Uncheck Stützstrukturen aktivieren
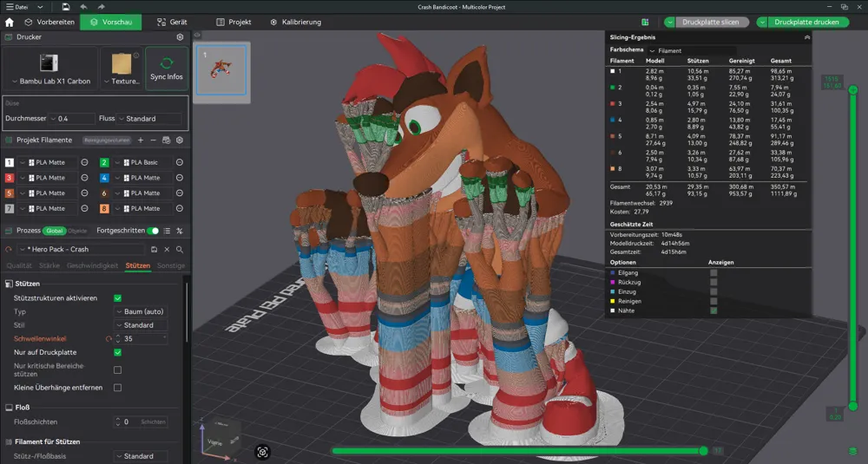 (x=117, y=298)
